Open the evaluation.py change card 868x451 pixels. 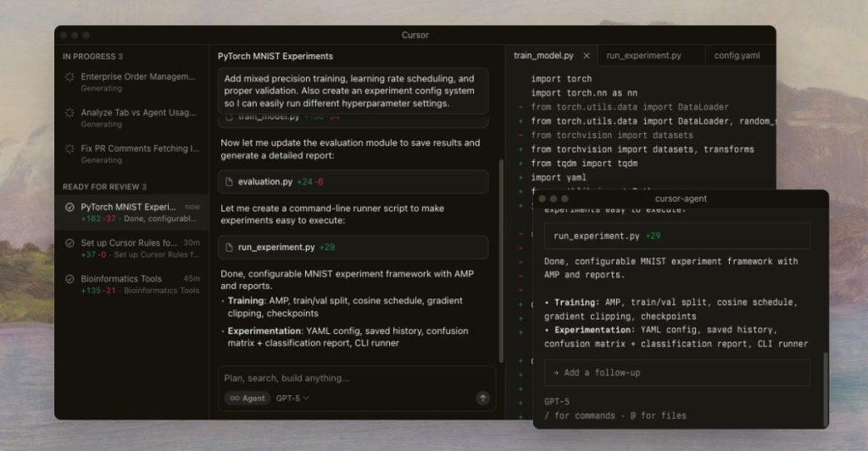click(353, 181)
